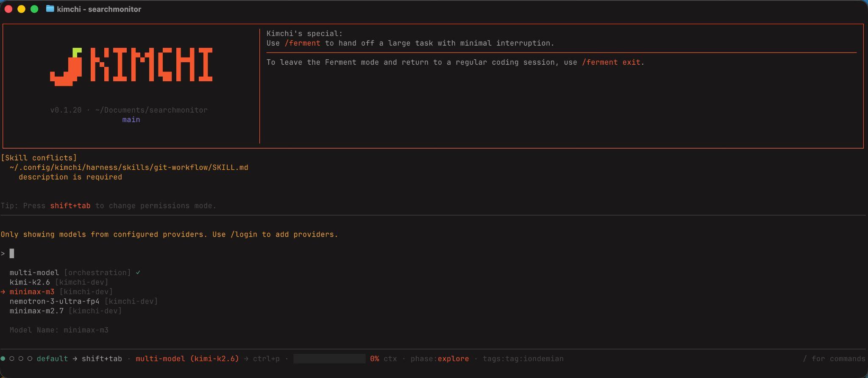868x378 pixels.
Task: Click the SKILL.md conflict file path
Action: pyautogui.click(x=129, y=168)
